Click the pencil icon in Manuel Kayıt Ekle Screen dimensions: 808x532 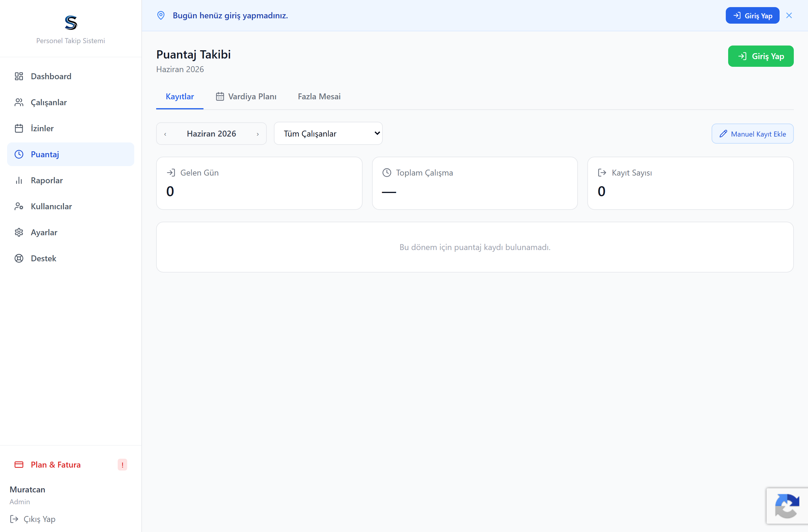pyautogui.click(x=723, y=134)
